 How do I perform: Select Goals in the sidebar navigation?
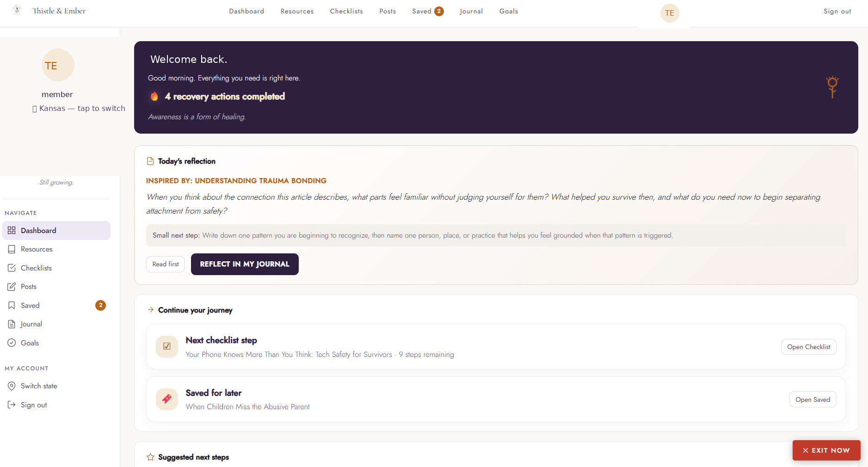[56, 343]
